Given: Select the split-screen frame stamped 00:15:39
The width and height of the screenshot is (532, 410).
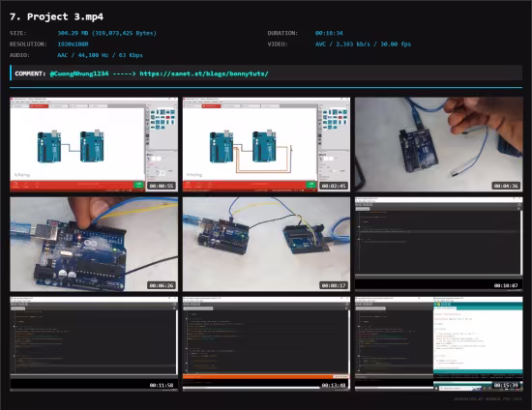Looking at the screenshot, I should [439, 344].
